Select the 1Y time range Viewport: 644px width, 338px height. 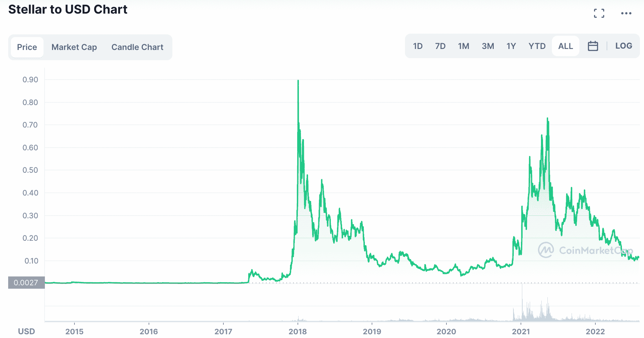(x=511, y=46)
